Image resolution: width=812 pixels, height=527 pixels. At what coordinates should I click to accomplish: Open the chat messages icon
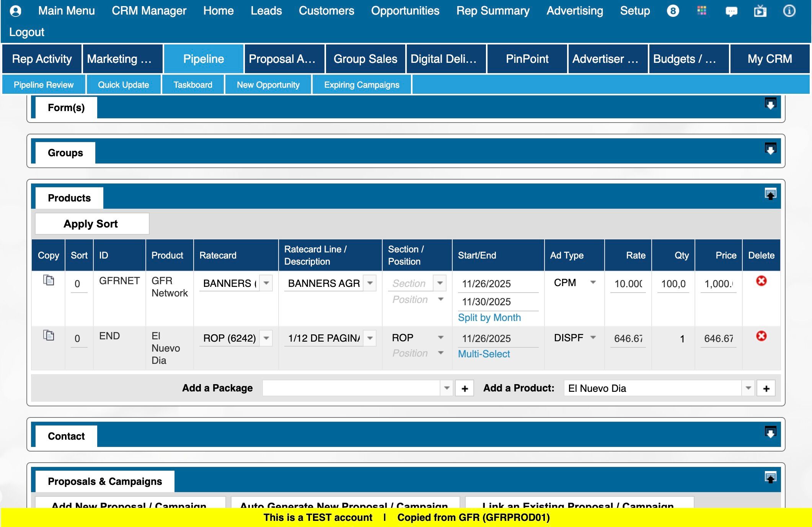[731, 11]
